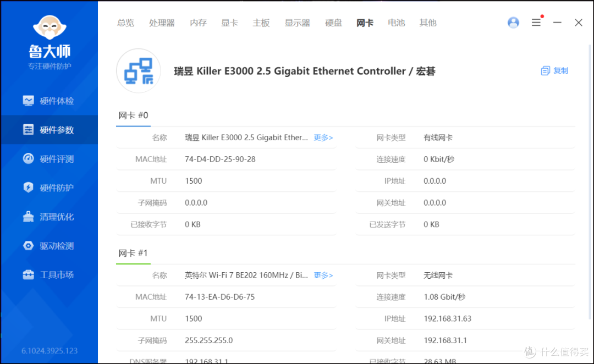Go to 硬件防护 protection section
This screenshot has width=594, height=364.
[49, 187]
